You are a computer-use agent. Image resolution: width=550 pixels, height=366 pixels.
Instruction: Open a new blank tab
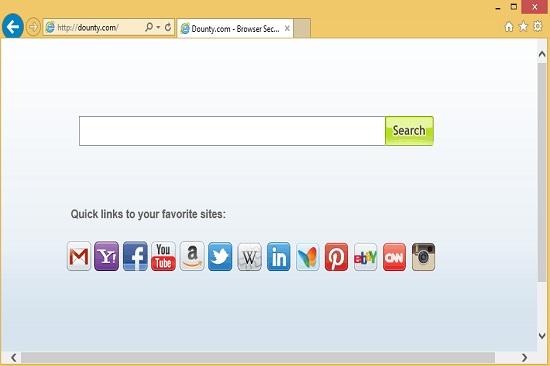click(302, 28)
